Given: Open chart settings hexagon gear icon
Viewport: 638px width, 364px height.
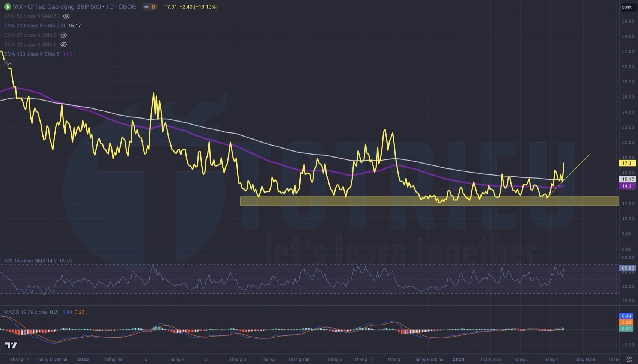Looking at the screenshot, I should tap(629, 359).
